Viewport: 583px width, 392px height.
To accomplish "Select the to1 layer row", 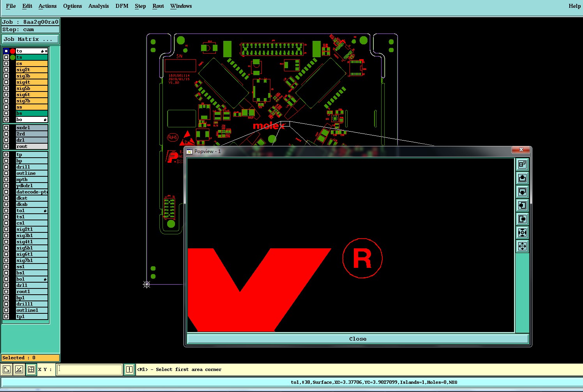I will (x=32, y=211).
